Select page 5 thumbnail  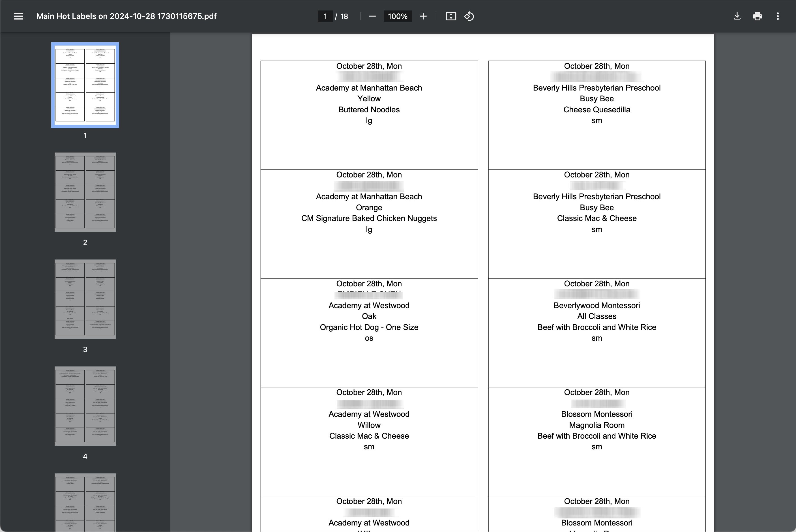point(85,503)
